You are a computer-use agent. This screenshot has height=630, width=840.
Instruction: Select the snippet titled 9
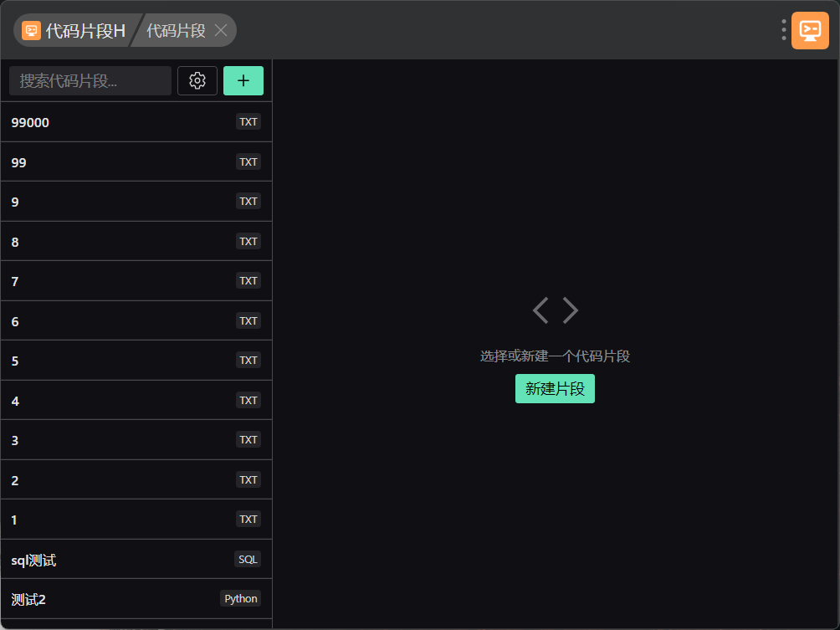pos(136,202)
